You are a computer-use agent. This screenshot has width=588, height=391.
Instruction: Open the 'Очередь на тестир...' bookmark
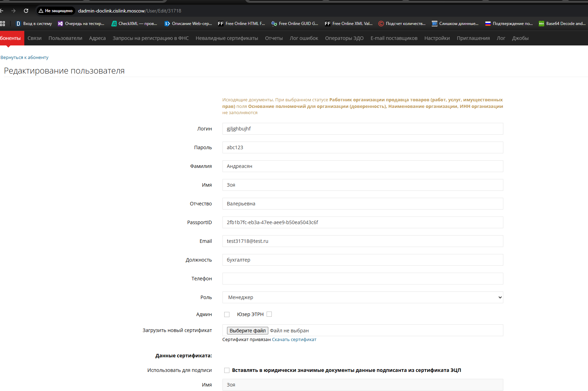(81, 24)
